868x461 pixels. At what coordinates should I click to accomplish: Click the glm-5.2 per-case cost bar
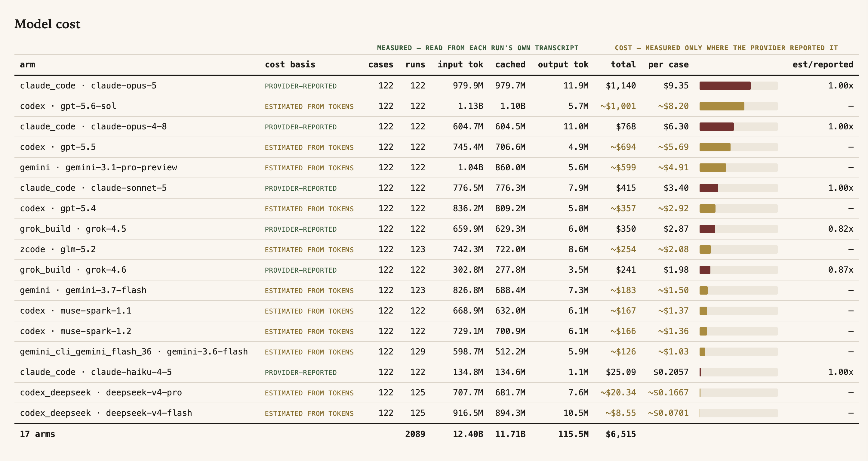pos(739,249)
